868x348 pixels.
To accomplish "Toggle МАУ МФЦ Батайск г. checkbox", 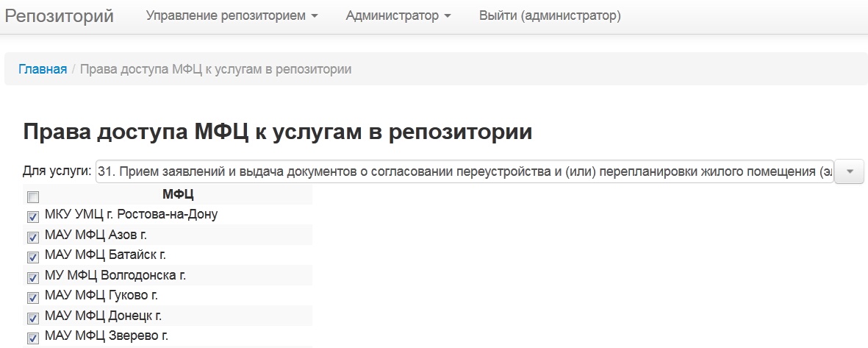I will [x=32, y=258].
